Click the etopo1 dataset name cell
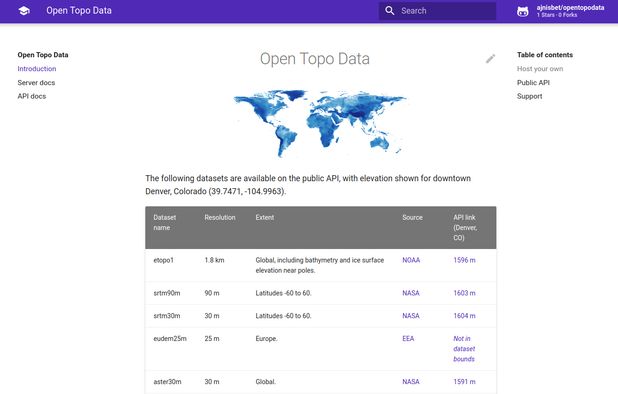 click(x=164, y=260)
